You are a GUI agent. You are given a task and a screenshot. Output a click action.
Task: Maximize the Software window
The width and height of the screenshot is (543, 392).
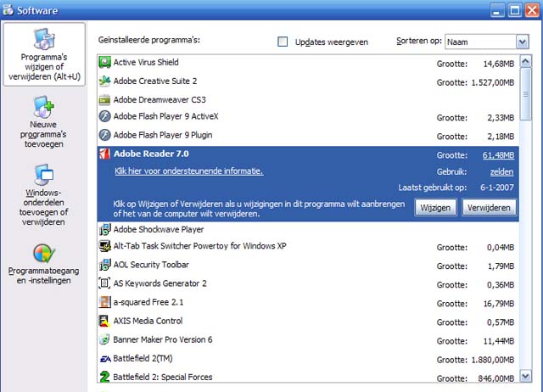tap(515, 10)
